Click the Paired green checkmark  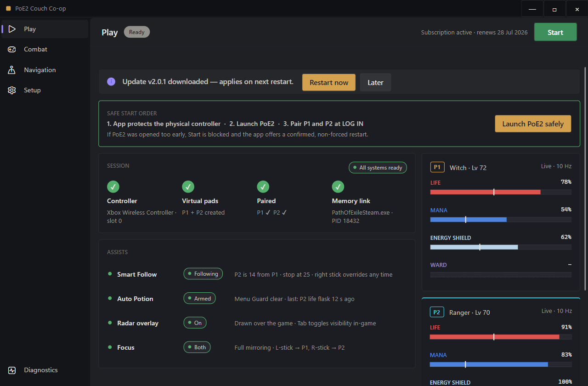263,187
